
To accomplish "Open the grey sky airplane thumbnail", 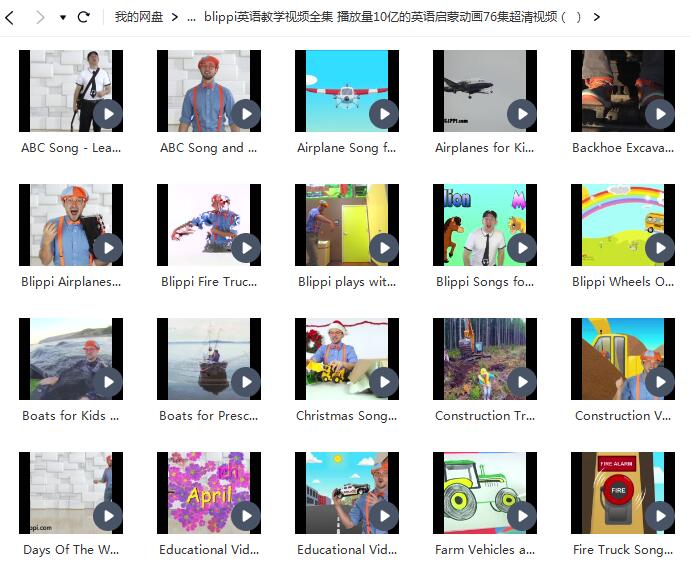I will tap(484, 91).
